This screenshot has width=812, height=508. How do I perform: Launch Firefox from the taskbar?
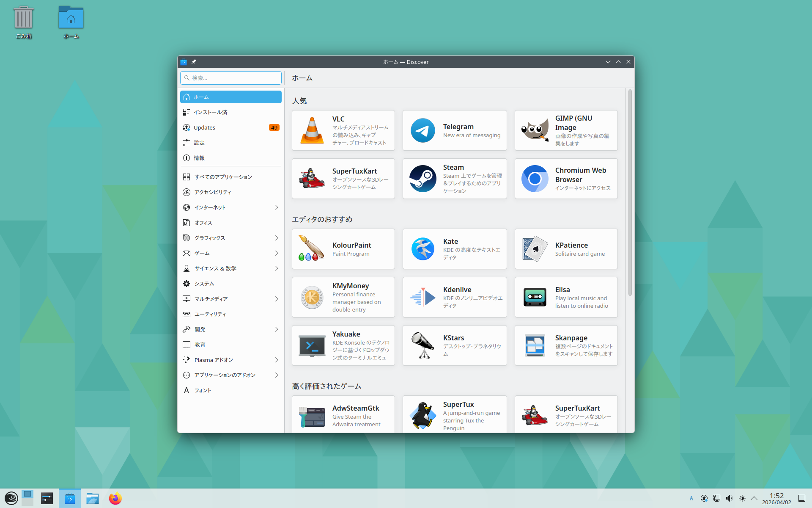[x=115, y=498]
